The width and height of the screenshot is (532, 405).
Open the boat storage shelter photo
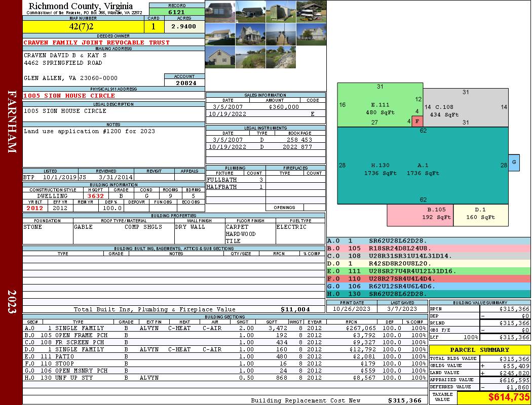click(311, 12)
